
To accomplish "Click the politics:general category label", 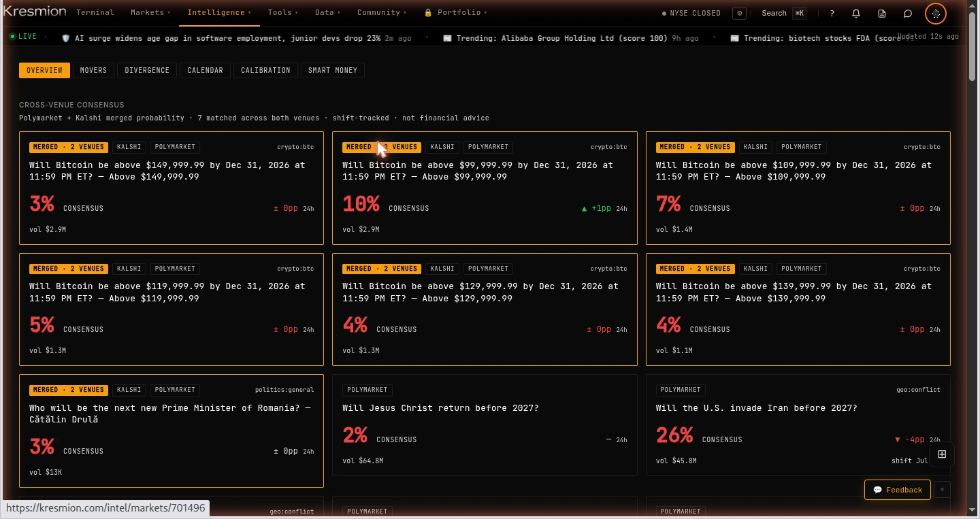I will [284, 390].
